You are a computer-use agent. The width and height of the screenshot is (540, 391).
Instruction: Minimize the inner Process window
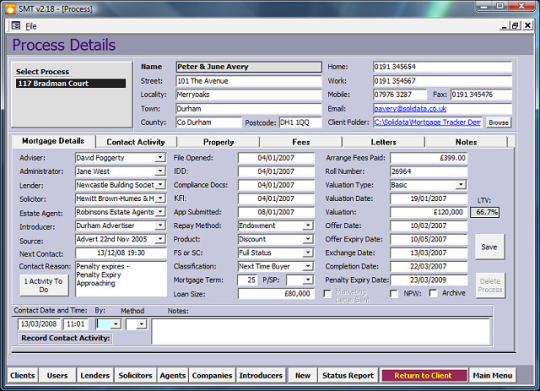505,25
